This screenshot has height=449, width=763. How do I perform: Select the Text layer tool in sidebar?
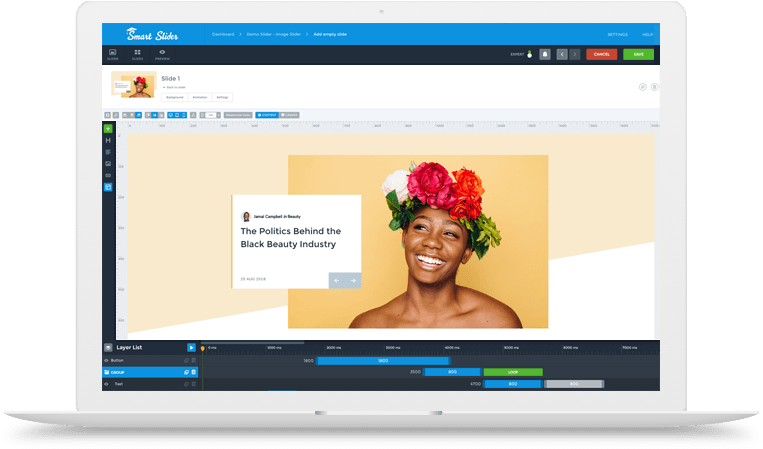pos(108,152)
